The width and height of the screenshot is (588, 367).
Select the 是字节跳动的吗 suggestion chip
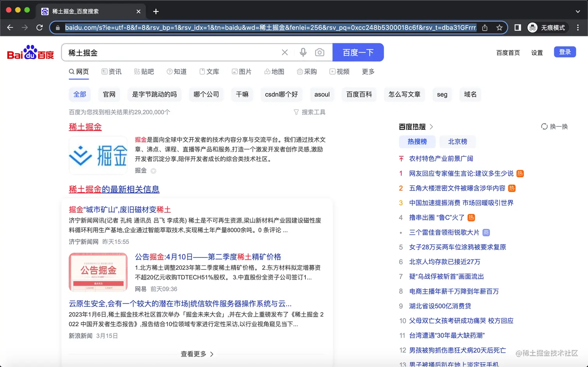click(x=154, y=94)
